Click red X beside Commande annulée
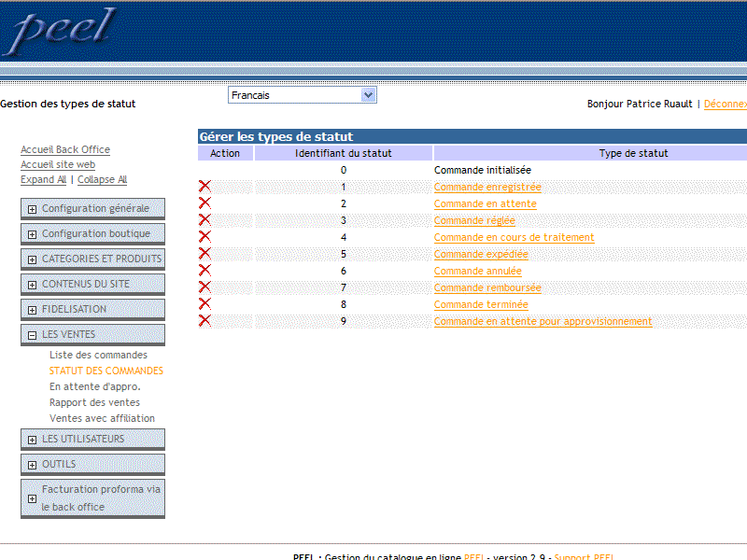747x560 pixels. click(x=204, y=270)
